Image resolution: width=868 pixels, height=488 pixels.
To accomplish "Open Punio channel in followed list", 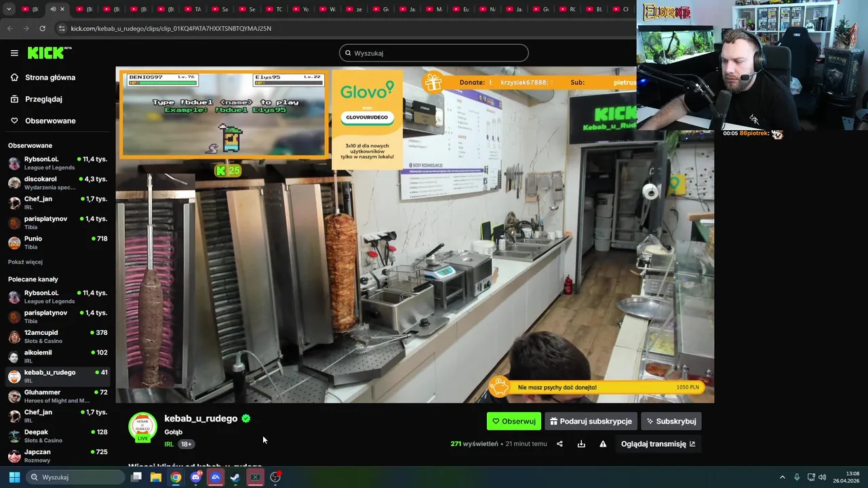I will 58,243.
